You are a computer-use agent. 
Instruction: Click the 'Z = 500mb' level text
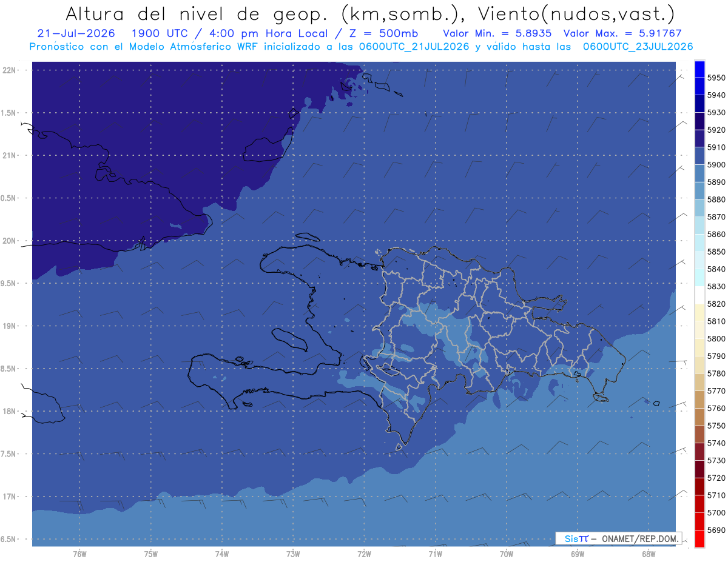point(382,33)
